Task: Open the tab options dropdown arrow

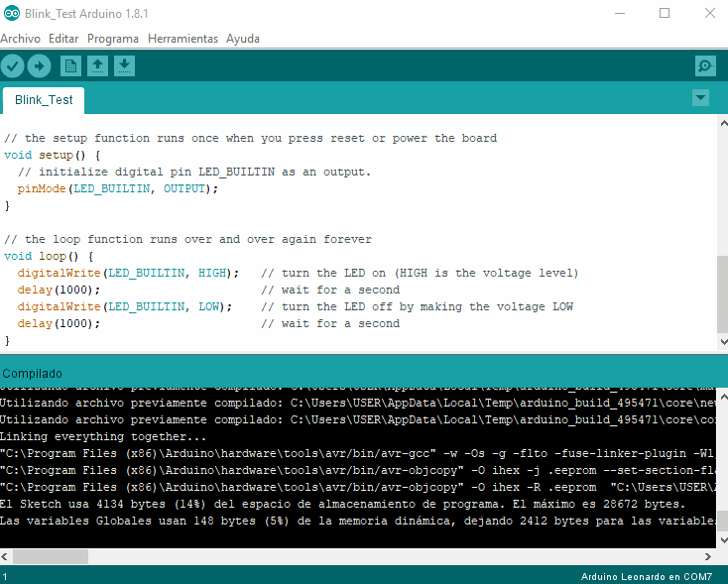Action: point(700,98)
